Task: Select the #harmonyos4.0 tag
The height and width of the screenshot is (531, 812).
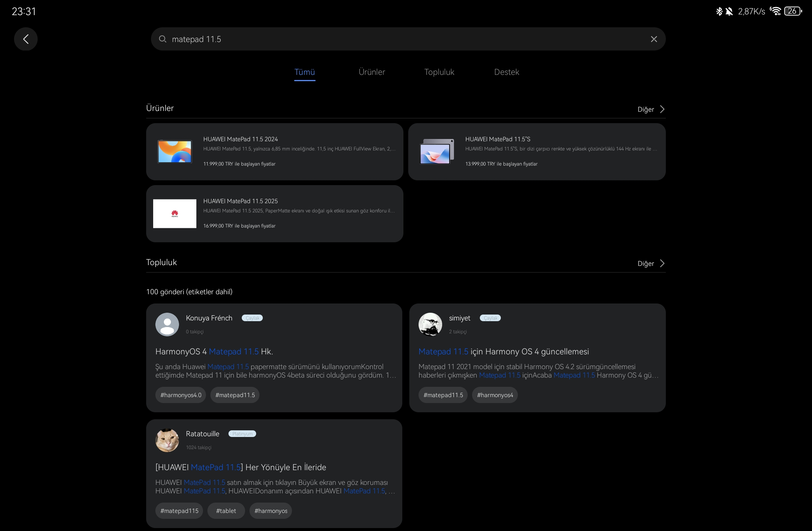Action: 180,395
